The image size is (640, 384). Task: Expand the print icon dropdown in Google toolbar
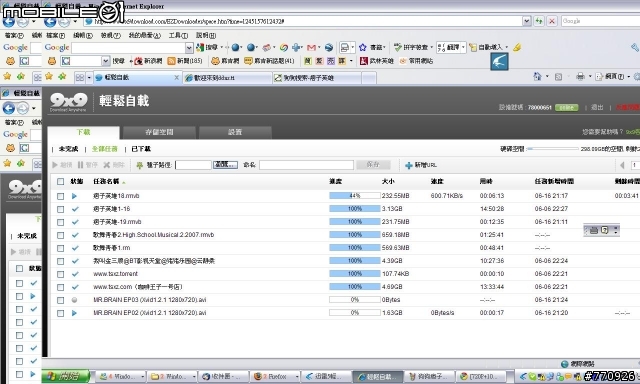pyautogui.click(x=353, y=48)
